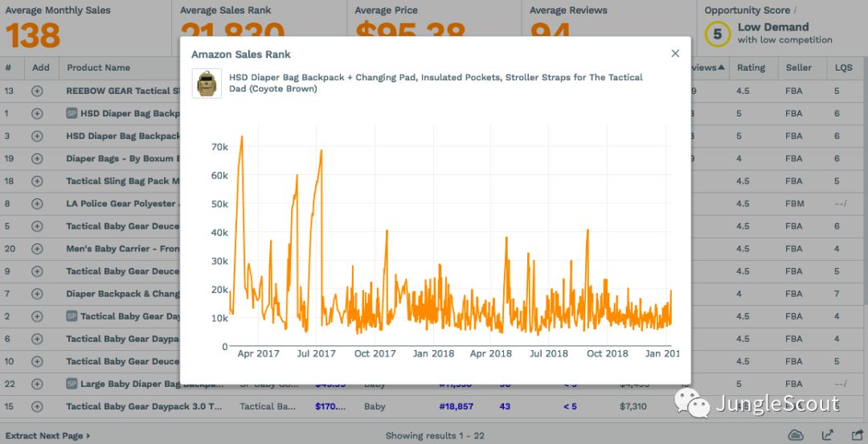Open Large Baby Diaper Bag Backpack link
Image resolution: width=868 pixels, height=444 pixels.
click(x=152, y=384)
